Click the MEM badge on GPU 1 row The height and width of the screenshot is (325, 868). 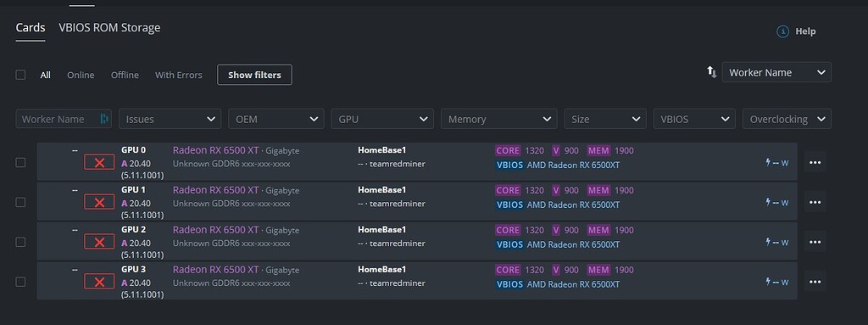598,190
